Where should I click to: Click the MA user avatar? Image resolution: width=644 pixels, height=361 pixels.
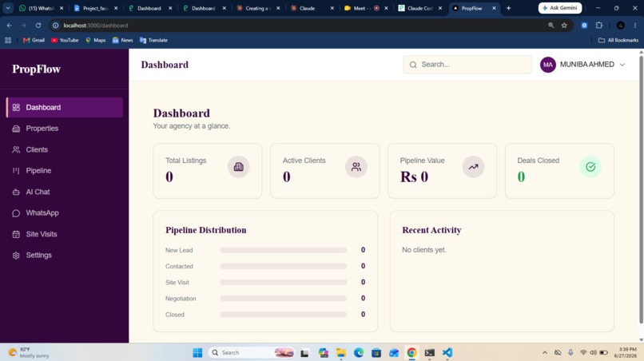click(x=548, y=65)
